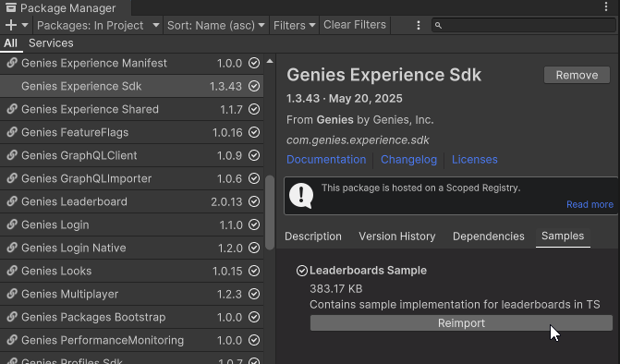Select Genies Login package

pyautogui.click(x=132, y=224)
